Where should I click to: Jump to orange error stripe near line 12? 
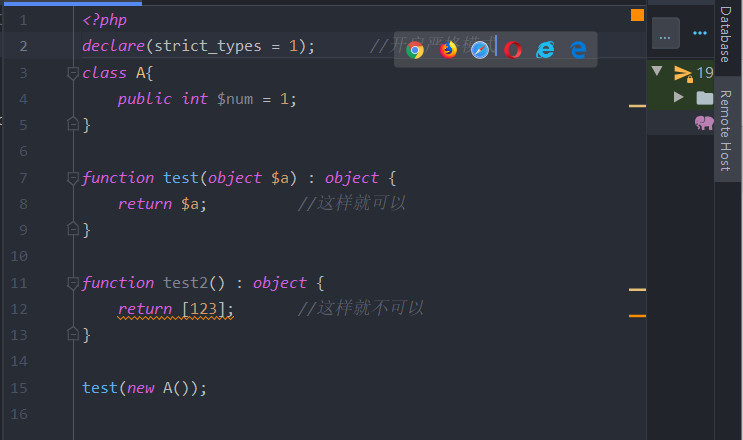coord(637,315)
